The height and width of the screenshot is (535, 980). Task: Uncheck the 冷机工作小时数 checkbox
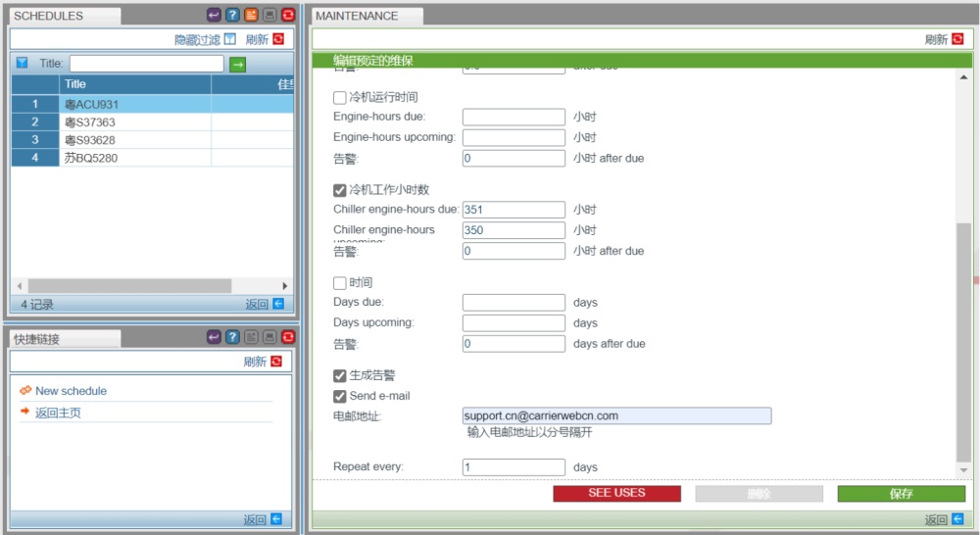[x=340, y=190]
